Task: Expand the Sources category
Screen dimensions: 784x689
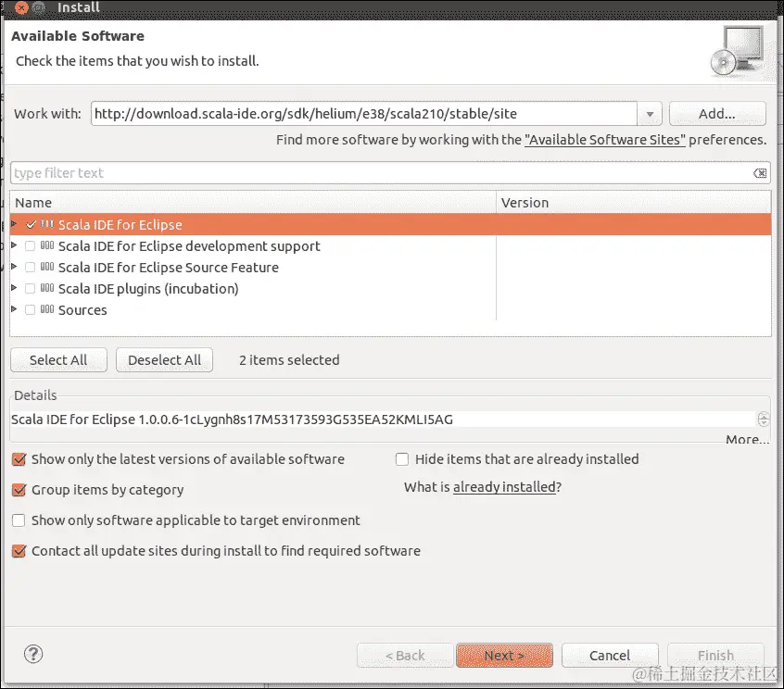Action: (14, 310)
